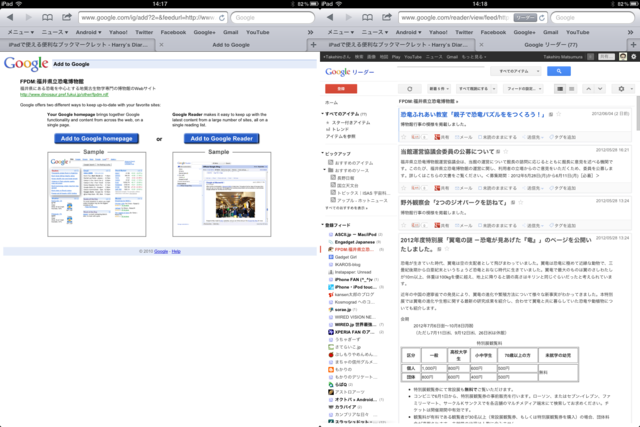Viewport: 640px width, 427px height.
Task: Collapse the ピックアップ section
Action: (x=322, y=153)
